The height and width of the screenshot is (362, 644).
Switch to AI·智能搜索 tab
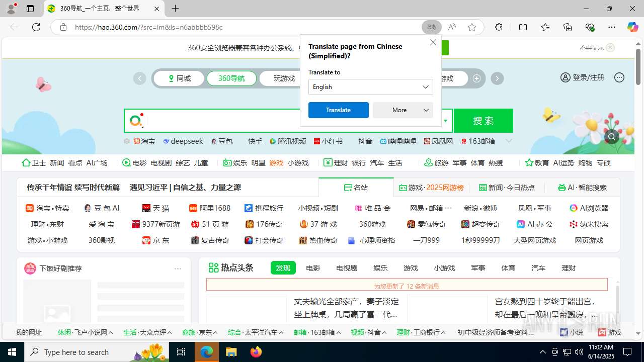(x=582, y=188)
